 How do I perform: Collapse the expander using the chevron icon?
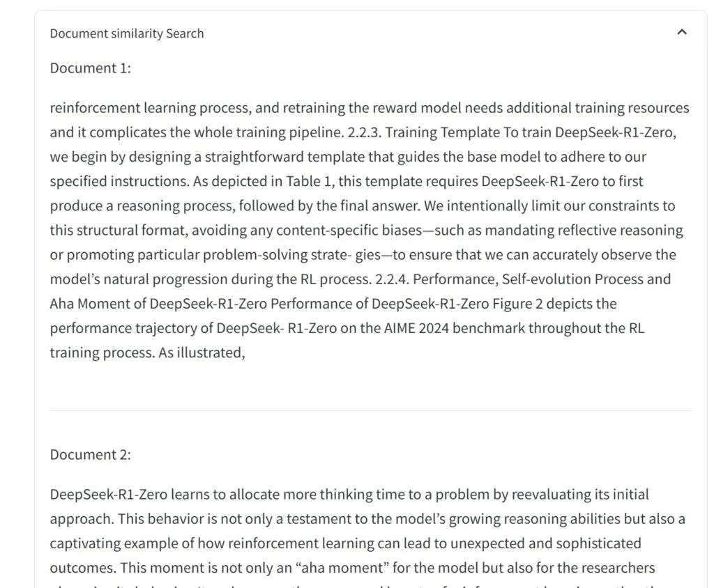(682, 32)
